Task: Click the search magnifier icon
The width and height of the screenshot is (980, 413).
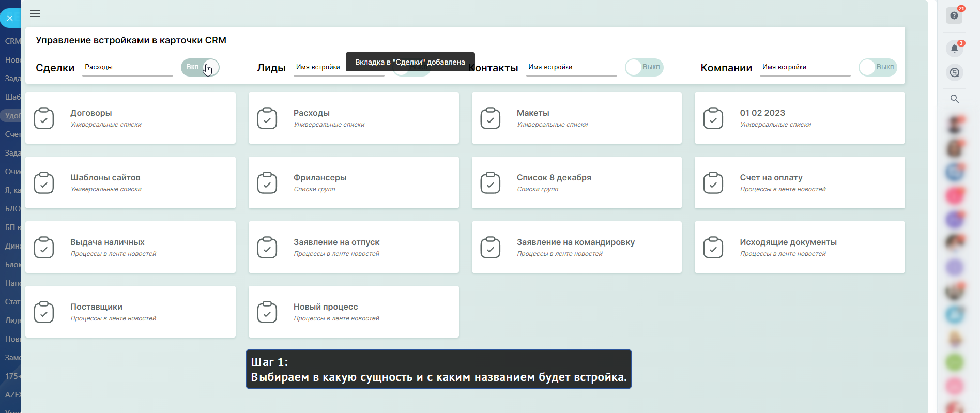Action: click(x=954, y=99)
